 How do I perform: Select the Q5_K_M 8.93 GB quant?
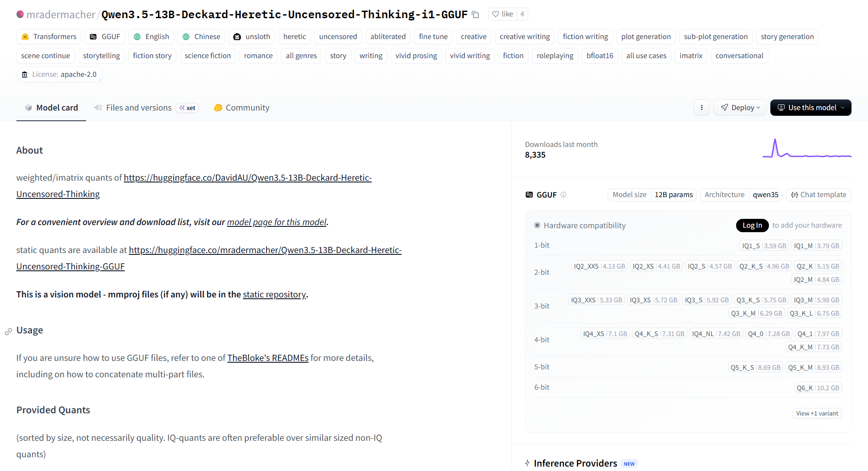814,368
